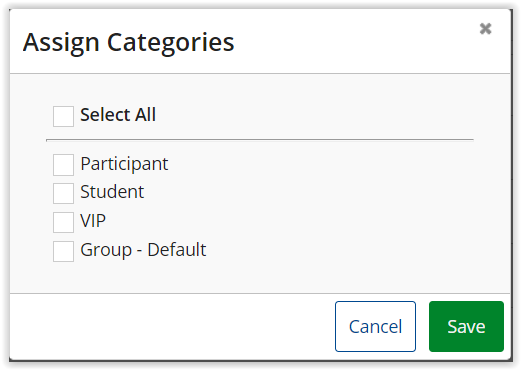Image resolution: width=521 pixels, height=370 pixels.
Task: Toggle the VIP checkbox
Action: click(x=63, y=222)
